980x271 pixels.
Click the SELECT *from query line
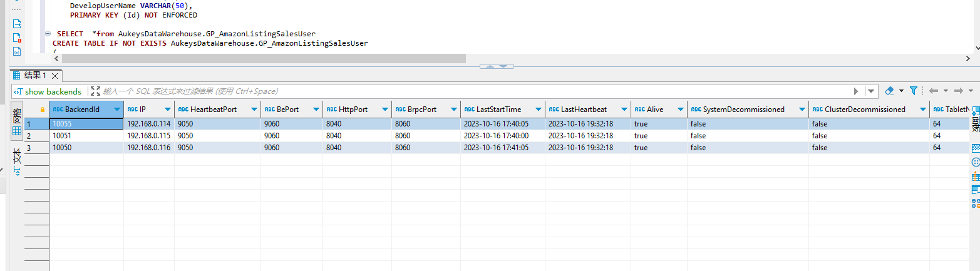tap(186, 33)
